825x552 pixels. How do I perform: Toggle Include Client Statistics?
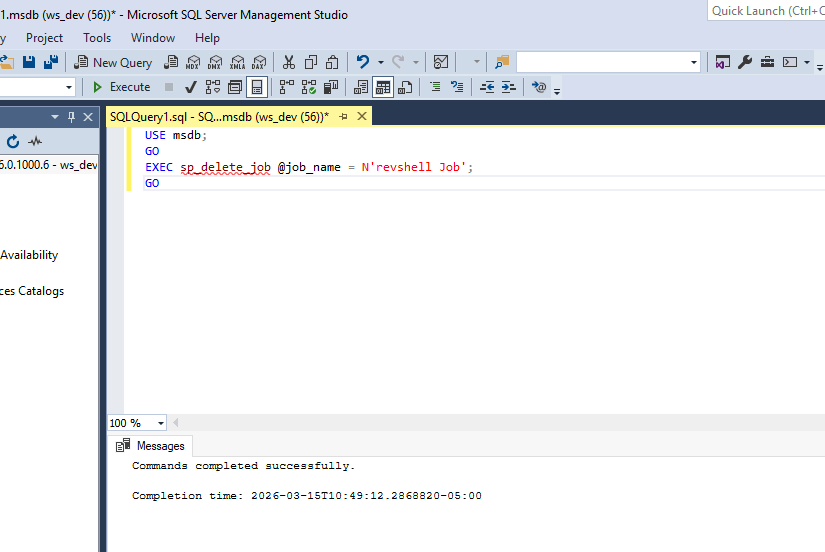click(331, 87)
